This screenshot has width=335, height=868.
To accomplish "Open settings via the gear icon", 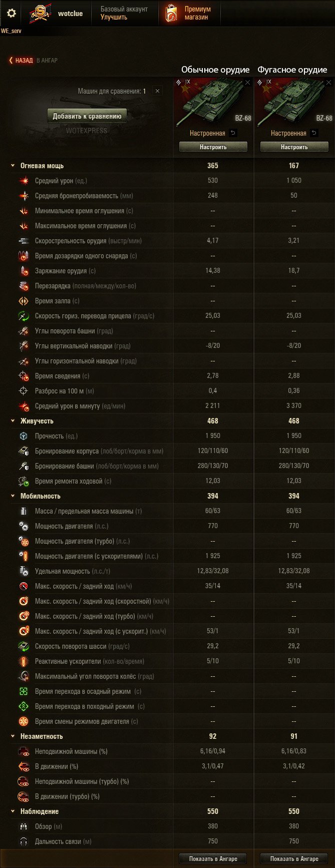I will (11, 13).
